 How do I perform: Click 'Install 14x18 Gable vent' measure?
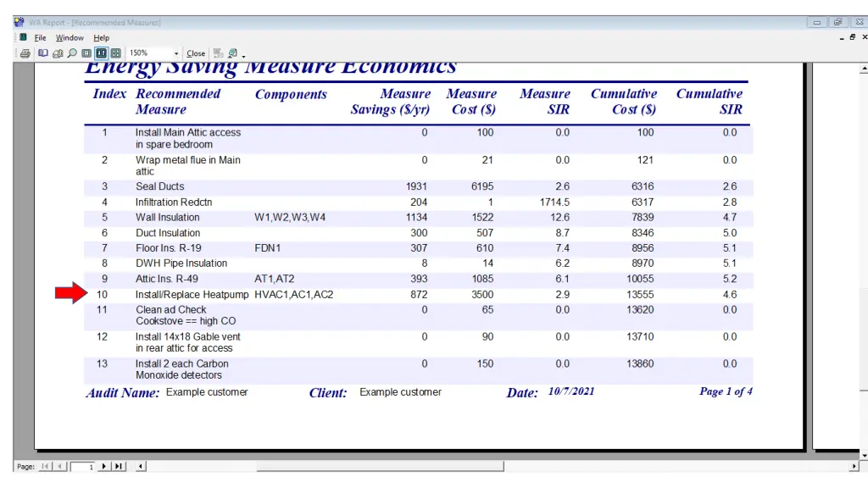188,342
